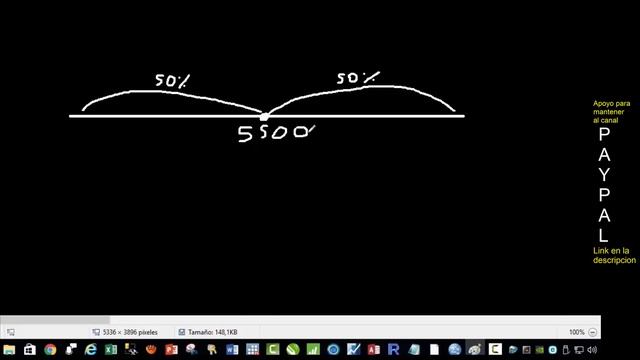Open the Microsoft Store taskbar icon
The width and height of the screenshot is (640, 360).
click(x=29, y=350)
